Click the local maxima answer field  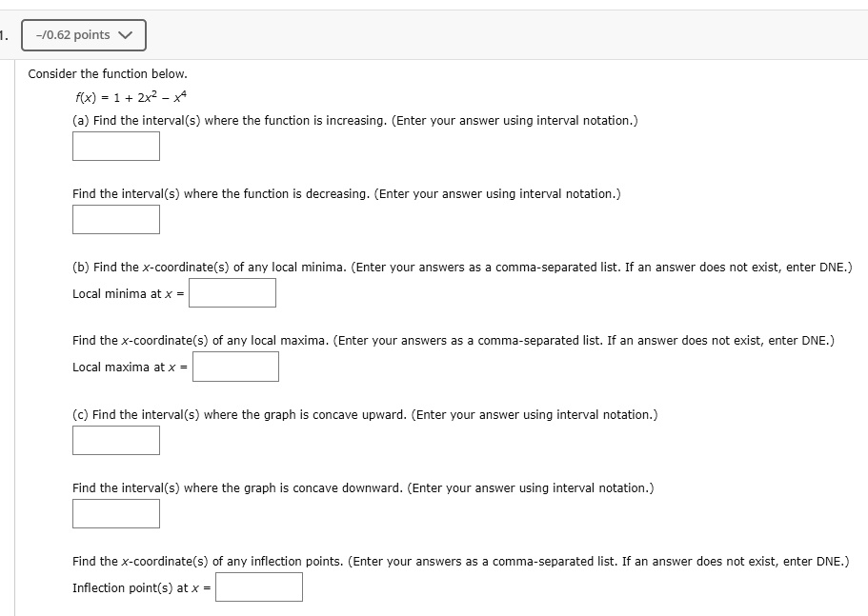pos(235,366)
